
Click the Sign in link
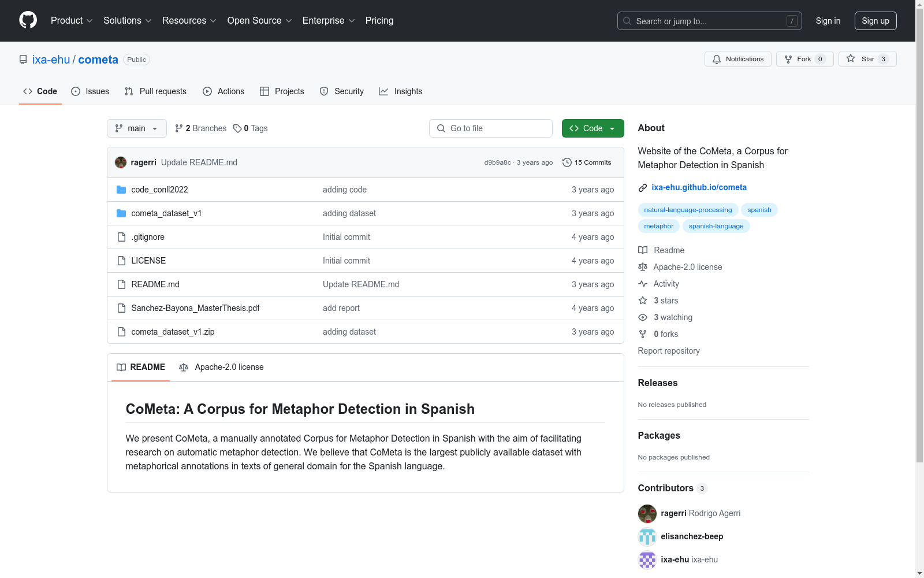(x=828, y=21)
